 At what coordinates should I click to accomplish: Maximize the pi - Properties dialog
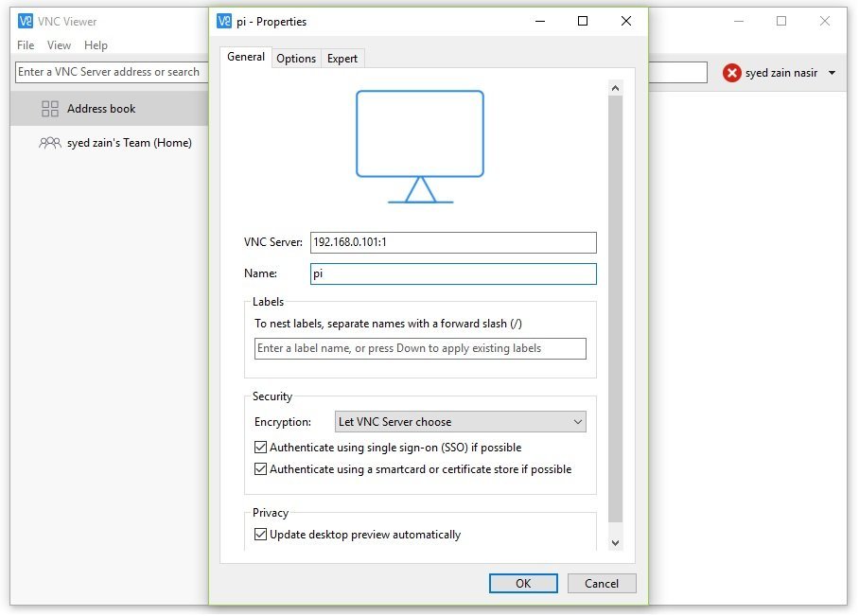coord(583,22)
